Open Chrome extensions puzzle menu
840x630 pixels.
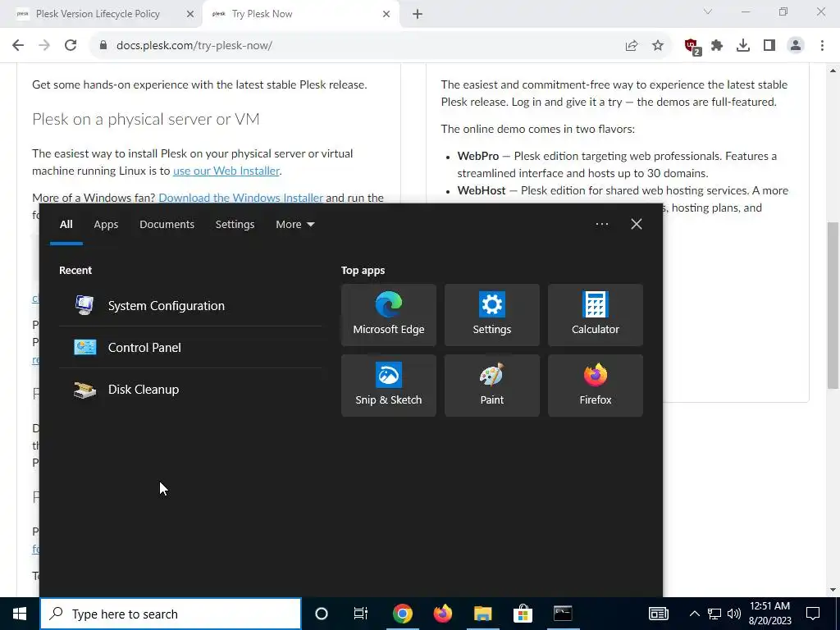pyautogui.click(x=717, y=46)
